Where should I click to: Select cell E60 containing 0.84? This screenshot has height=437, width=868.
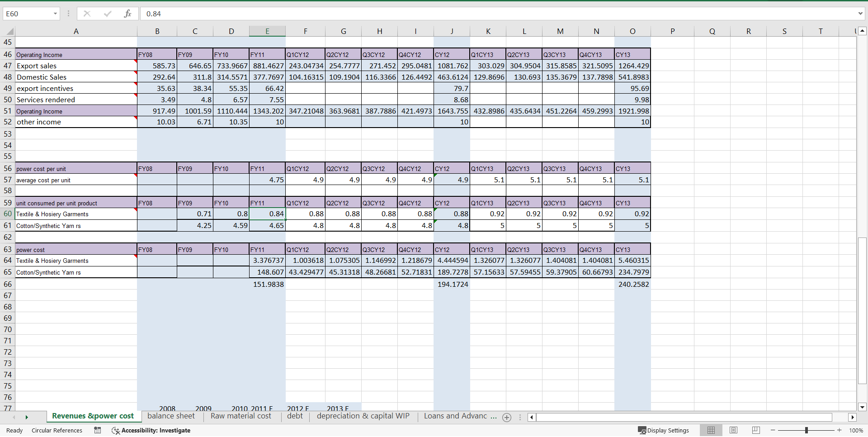coord(267,214)
